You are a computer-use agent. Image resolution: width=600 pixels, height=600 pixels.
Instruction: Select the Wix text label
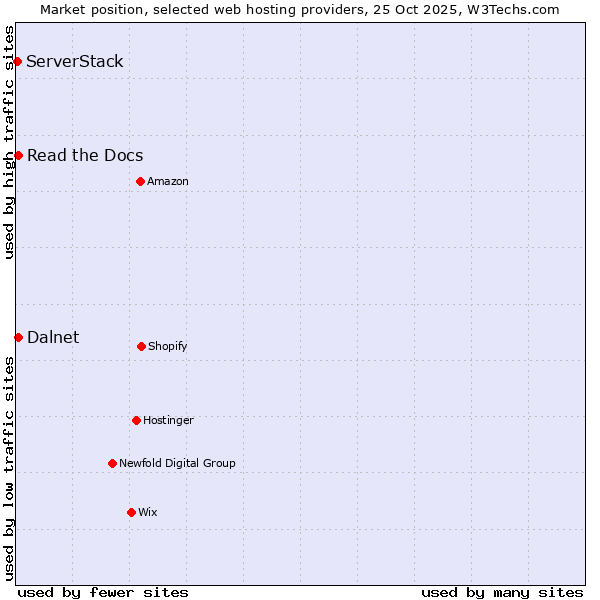coord(148,512)
